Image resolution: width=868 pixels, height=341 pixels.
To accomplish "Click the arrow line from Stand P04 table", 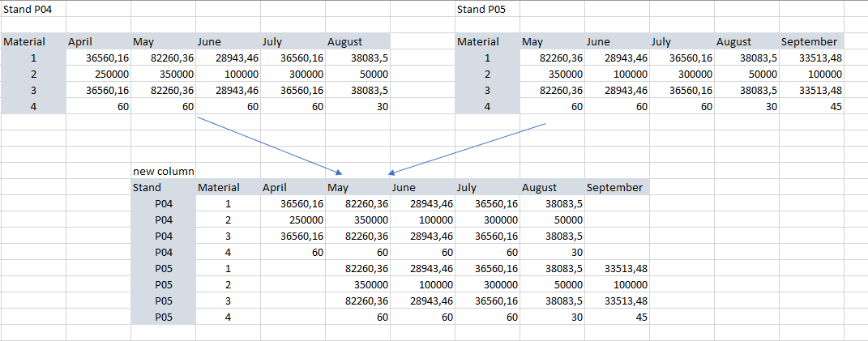I will [x=270, y=145].
